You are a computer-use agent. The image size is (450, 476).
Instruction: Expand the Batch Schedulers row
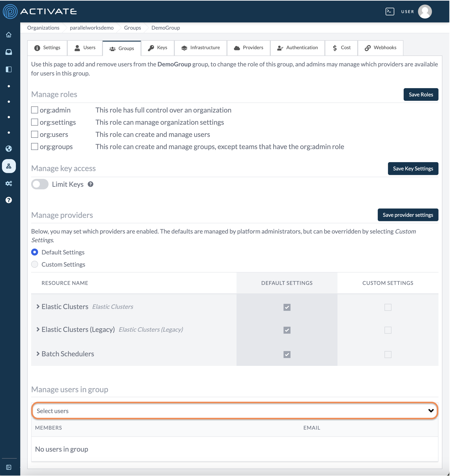[x=38, y=354]
